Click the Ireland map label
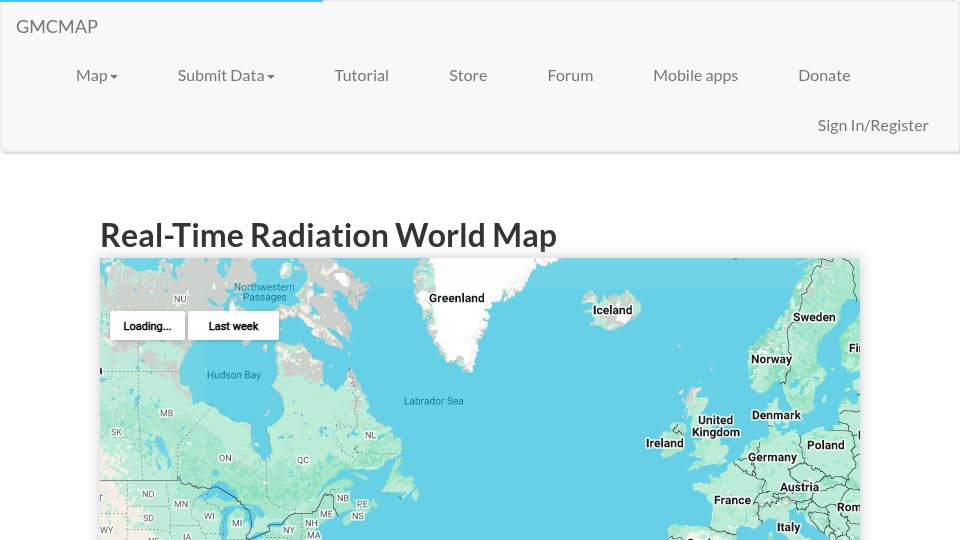Viewport: 960px width, 540px height. pos(664,443)
